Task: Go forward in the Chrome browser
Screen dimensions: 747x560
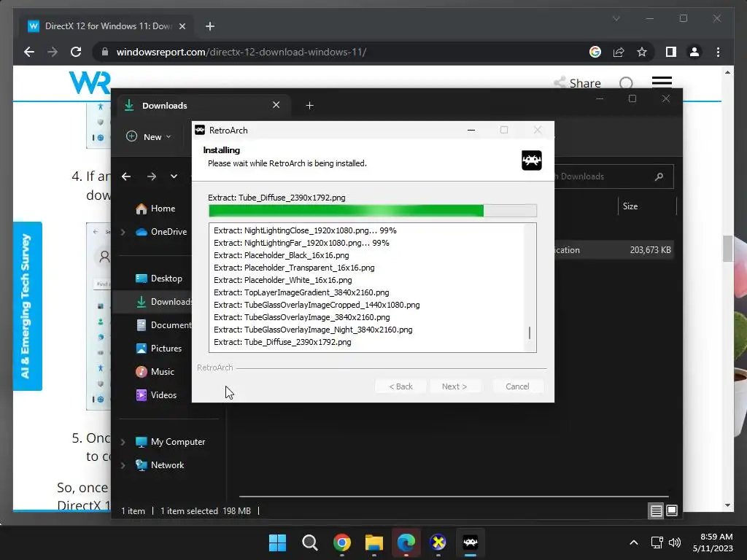Action: pos(53,52)
